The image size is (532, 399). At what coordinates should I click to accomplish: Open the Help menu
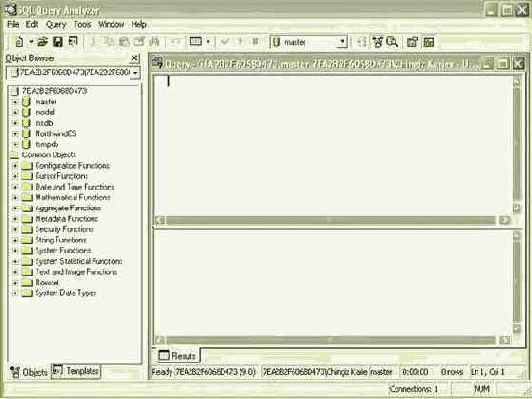tap(139, 24)
